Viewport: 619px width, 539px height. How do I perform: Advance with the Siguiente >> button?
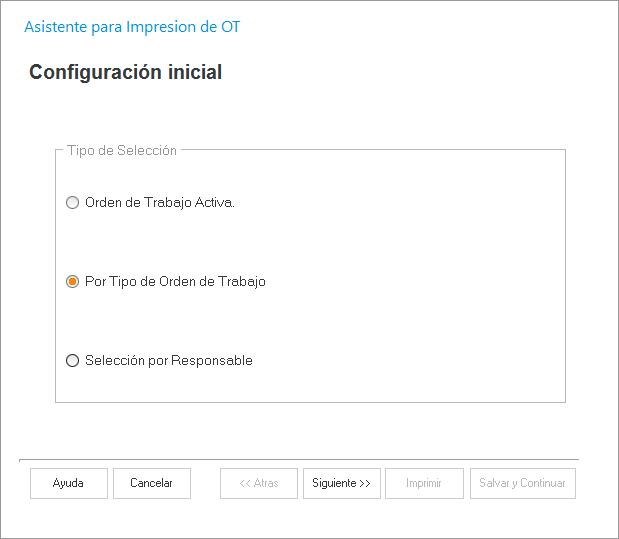(341, 483)
